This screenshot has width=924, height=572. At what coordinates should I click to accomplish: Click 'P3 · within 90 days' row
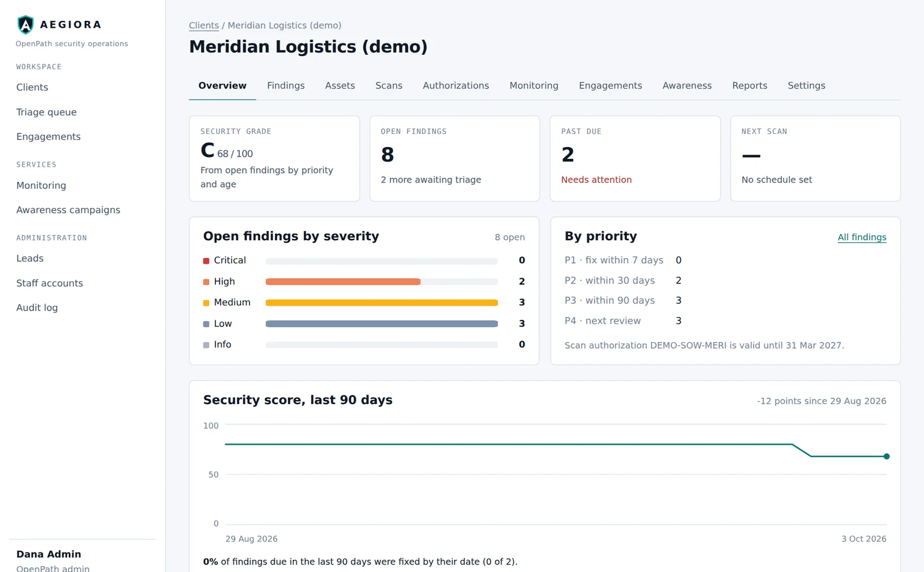[x=623, y=300]
